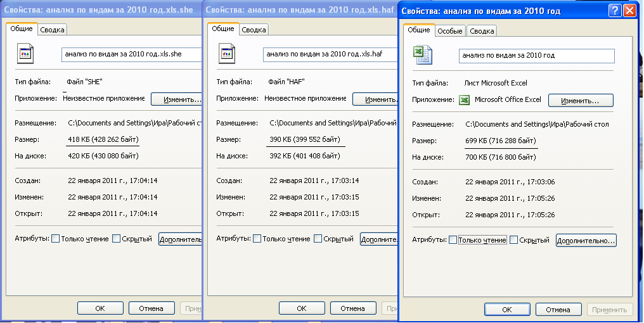Open the Сводка tab in the right dialog
Image resolution: width=644 pixels, height=323 pixels.
click(x=482, y=30)
